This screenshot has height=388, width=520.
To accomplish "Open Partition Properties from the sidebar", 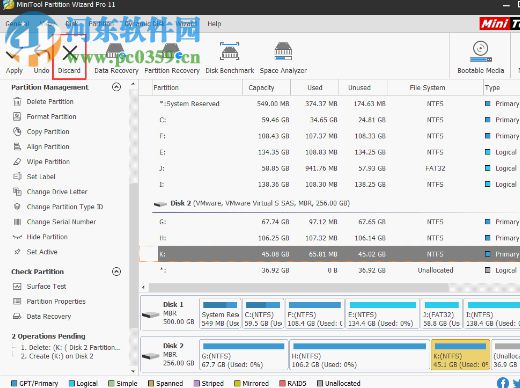I will click(x=56, y=301).
